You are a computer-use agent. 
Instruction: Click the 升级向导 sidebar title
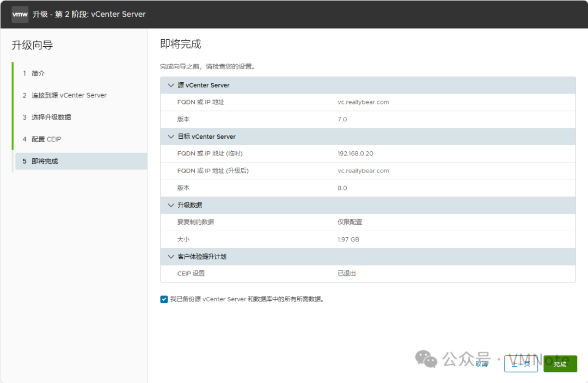click(32, 45)
